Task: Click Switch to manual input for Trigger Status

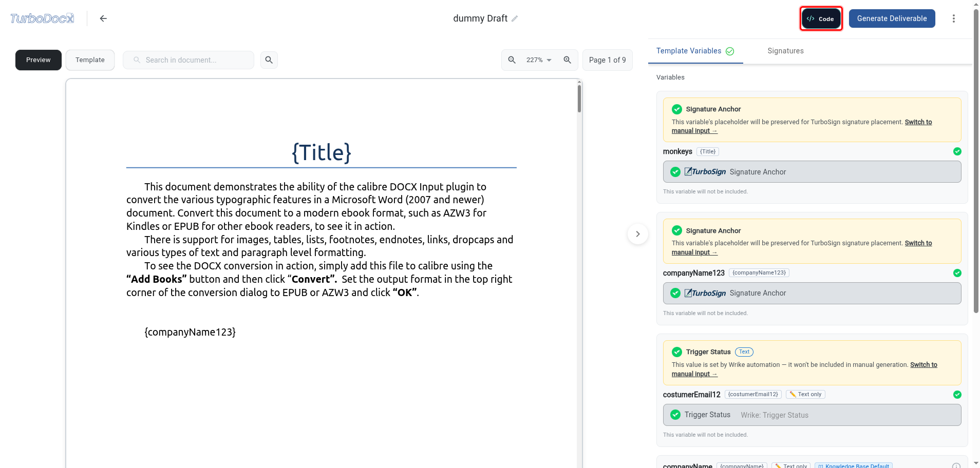Action: [804, 369]
